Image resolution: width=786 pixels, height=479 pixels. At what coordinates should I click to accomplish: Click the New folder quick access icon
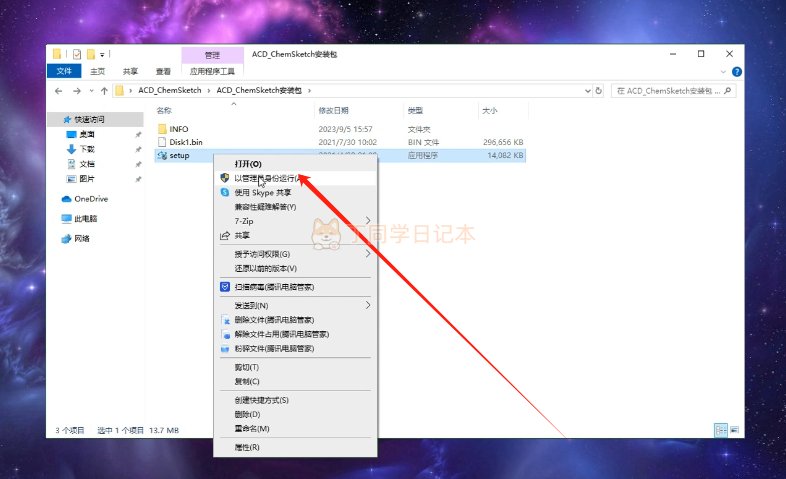[91, 54]
